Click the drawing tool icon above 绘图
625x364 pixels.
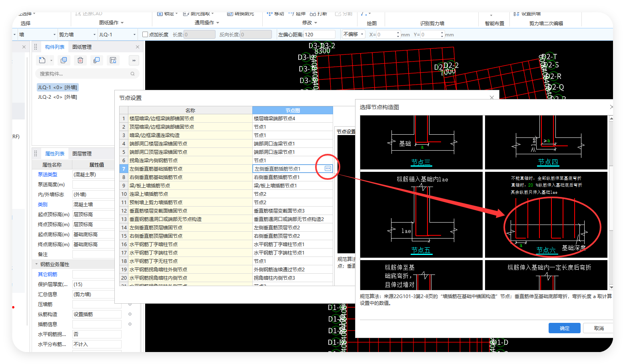coord(363,14)
